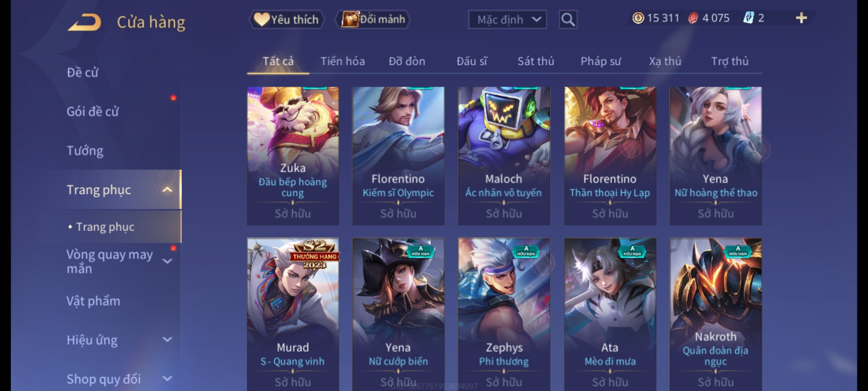
Task: Tap the gold coin icon showing 15 311
Action: (x=638, y=18)
